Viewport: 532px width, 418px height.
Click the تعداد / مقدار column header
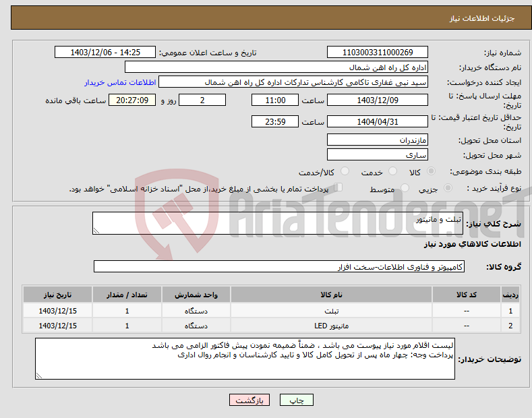[127, 295]
